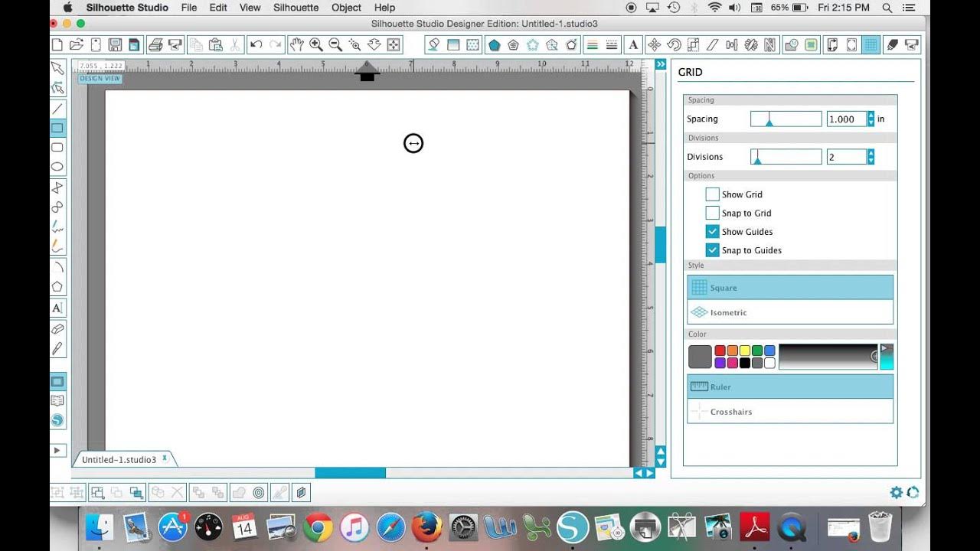Click the active Grid settings icon

(871, 45)
